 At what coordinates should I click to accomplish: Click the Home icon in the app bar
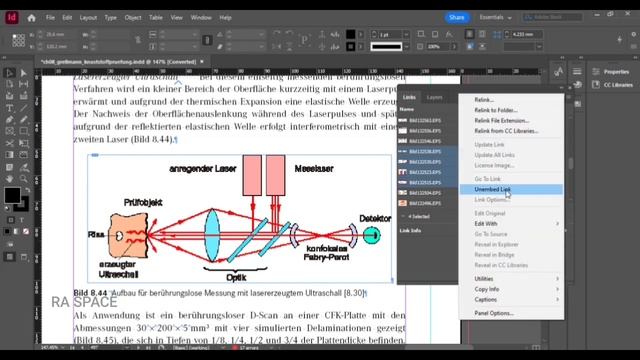pos(31,18)
